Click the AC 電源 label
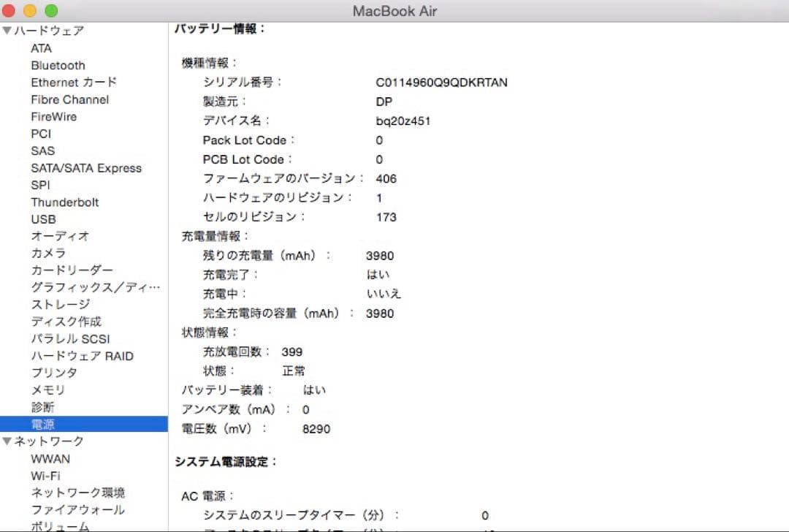789x532 pixels. point(207,496)
